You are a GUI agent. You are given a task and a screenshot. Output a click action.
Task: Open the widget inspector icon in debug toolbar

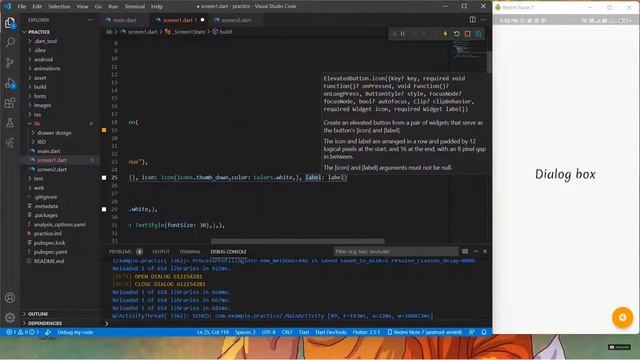(478, 34)
